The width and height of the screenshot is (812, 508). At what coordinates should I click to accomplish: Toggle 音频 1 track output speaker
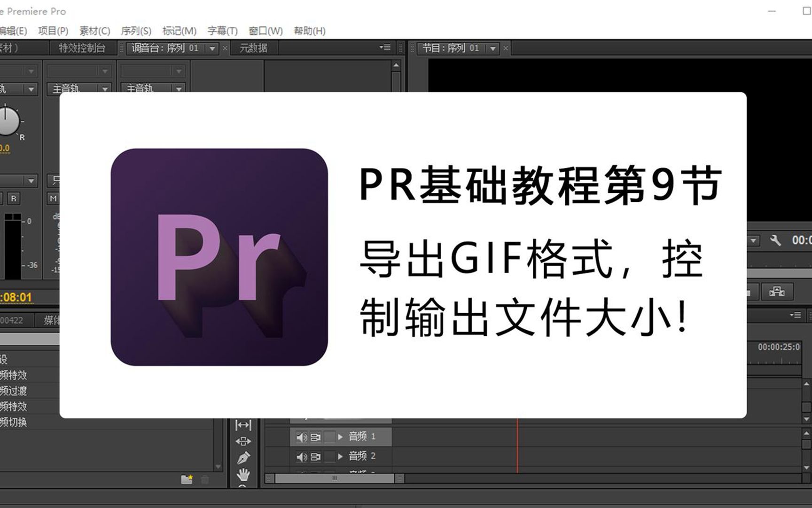tap(302, 437)
